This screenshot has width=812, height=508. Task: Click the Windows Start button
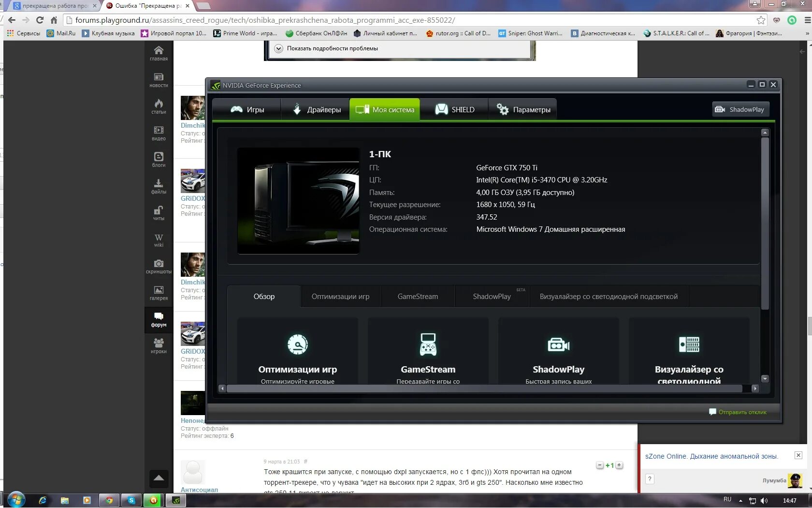(x=16, y=500)
